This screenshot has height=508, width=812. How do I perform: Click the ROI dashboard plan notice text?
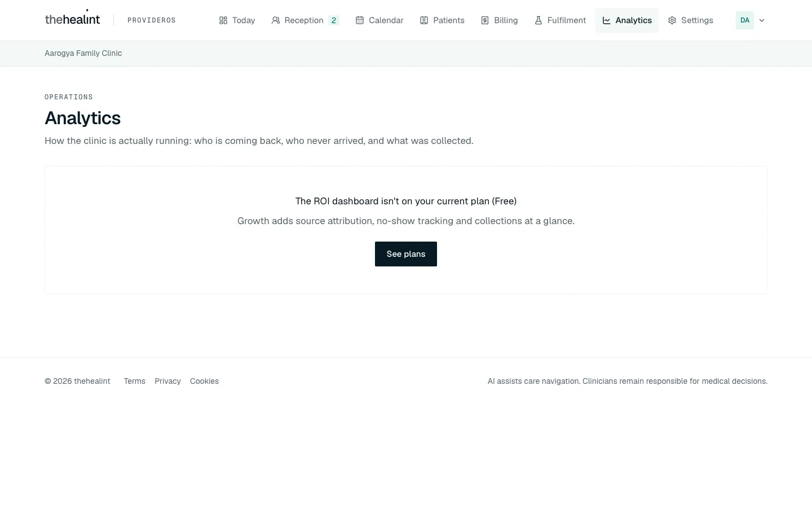(x=406, y=201)
